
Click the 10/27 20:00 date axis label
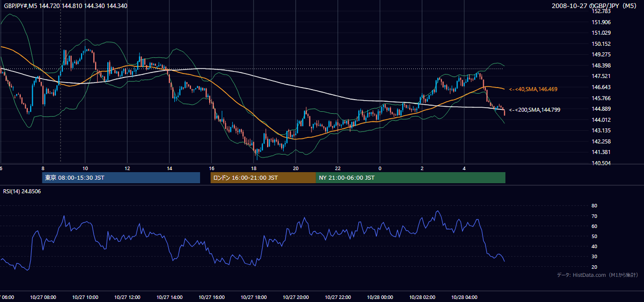[x=296, y=297]
